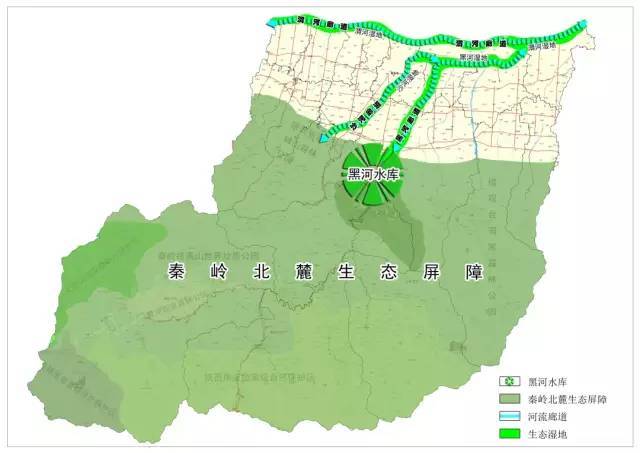
Task: Click the 生态湿地 legend text
Action: 547,434
